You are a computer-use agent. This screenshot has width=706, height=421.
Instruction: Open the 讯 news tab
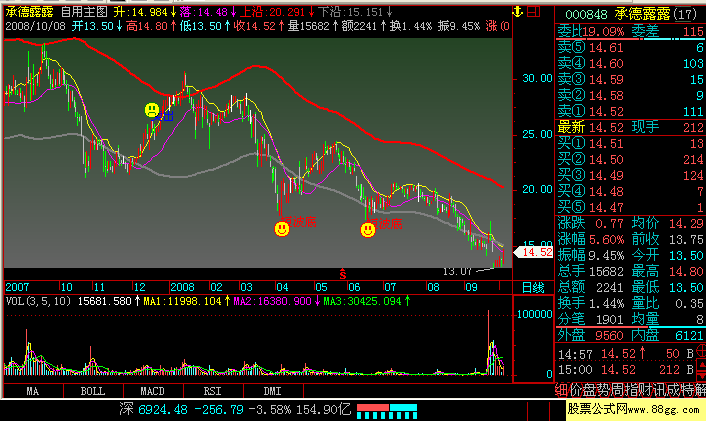point(660,390)
